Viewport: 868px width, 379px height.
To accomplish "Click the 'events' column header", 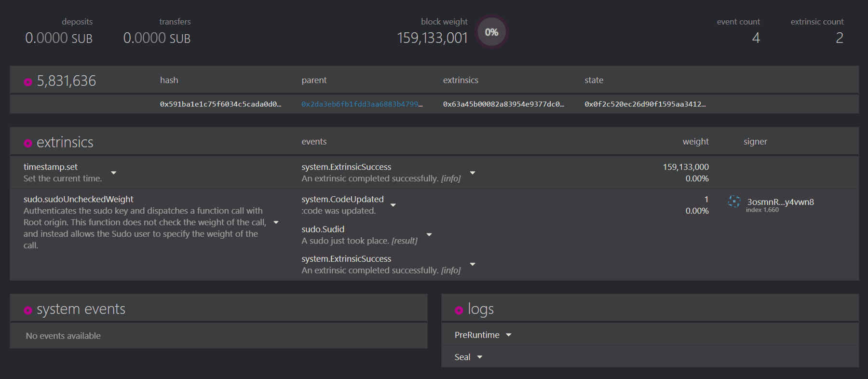I will coord(314,141).
